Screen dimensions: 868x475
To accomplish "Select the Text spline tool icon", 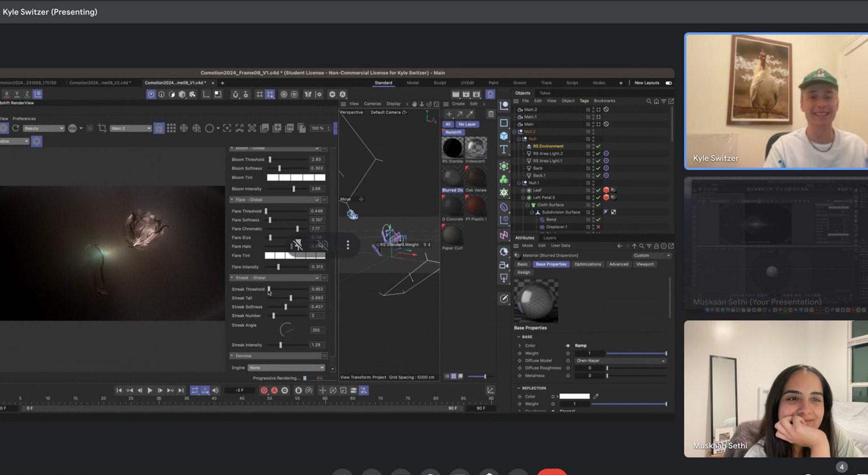I will coord(504,149).
